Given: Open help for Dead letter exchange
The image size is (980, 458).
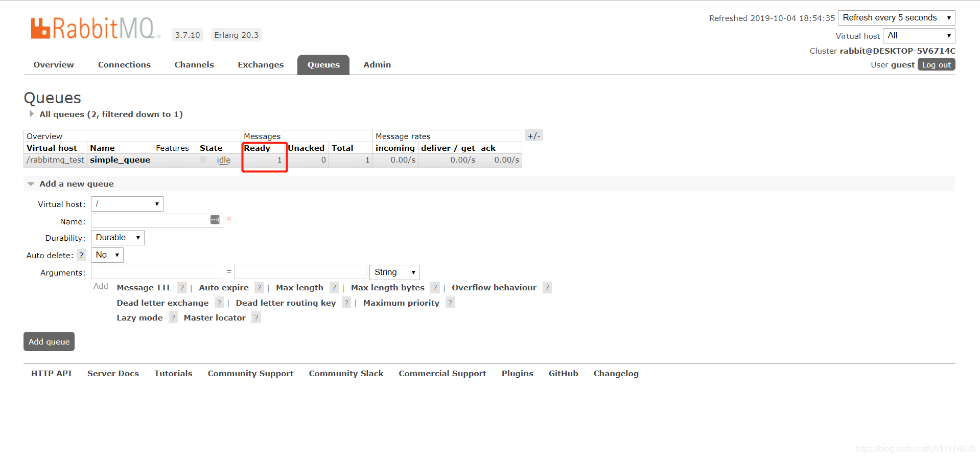Looking at the screenshot, I should (x=219, y=303).
